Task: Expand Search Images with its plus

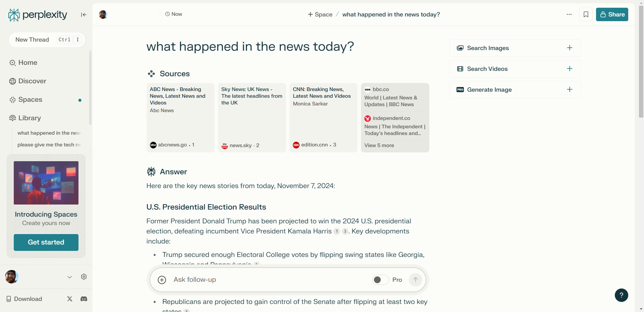Action: coord(570,48)
